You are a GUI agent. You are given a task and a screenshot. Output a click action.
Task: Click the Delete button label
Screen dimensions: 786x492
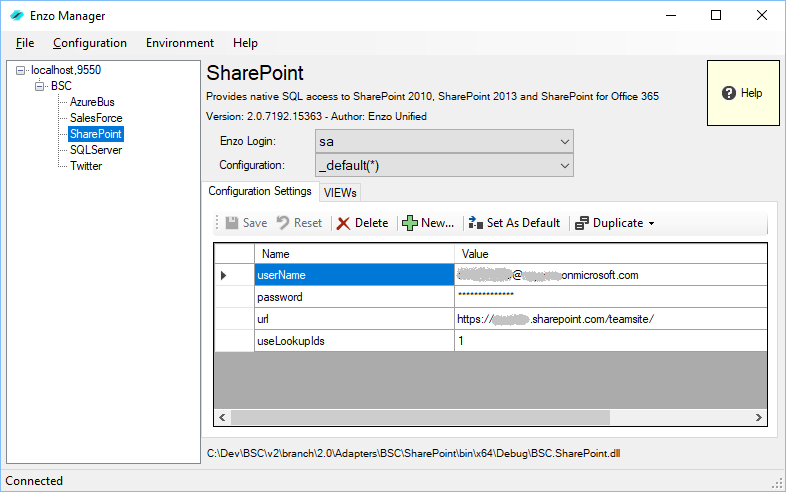(371, 223)
